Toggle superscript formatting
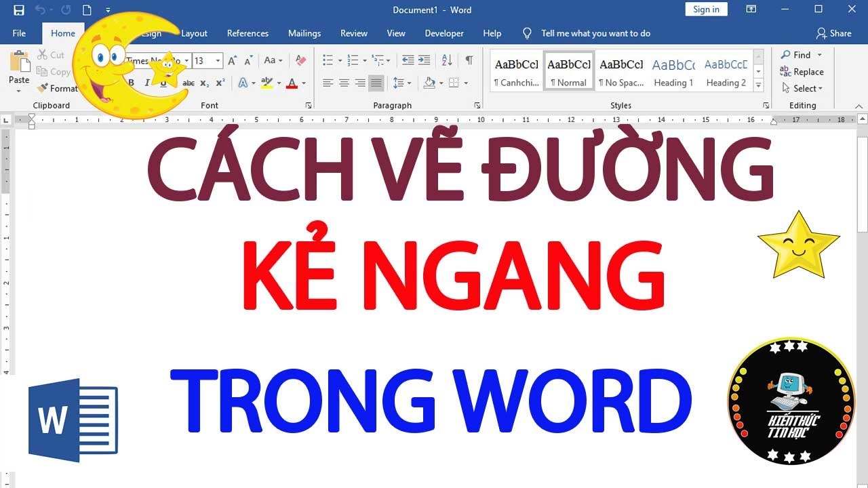868x488 pixels. pos(220,83)
